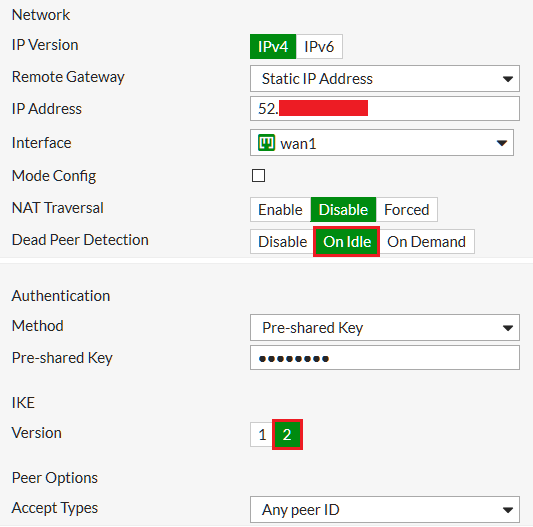Image resolution: width=533 pixels, height=527 pixels.
Task: Switch IP Version to IPv6
Action: pos(319,47)
